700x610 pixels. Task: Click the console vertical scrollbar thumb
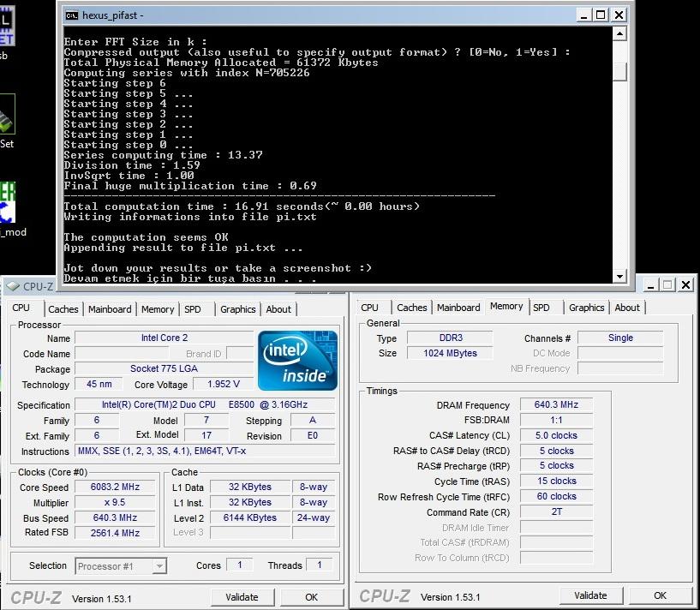pos(619,71)
